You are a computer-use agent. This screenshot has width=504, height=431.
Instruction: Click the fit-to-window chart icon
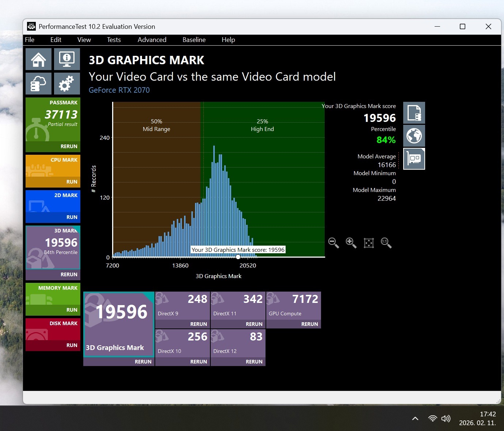click(x=369, y=243)
